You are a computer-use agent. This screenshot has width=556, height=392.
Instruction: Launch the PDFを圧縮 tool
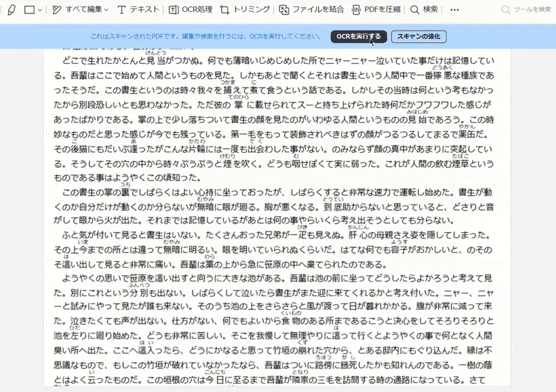click(376, 10)
